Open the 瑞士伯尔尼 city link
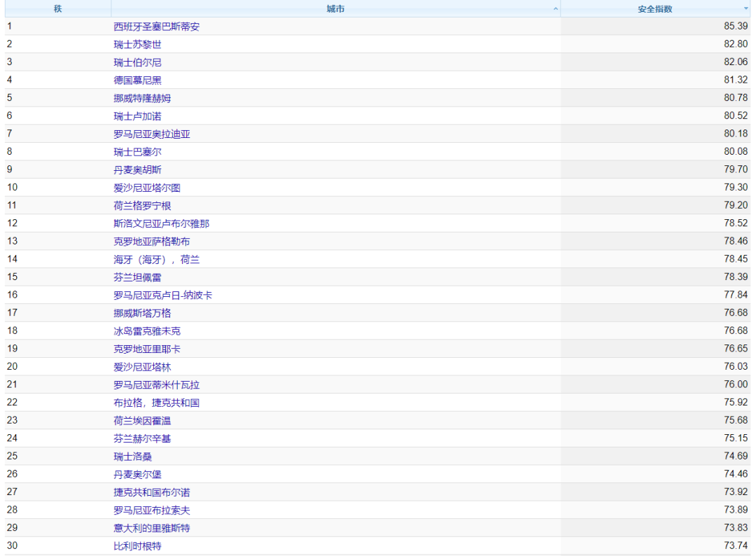756x556 pixels. coord(137,62)
